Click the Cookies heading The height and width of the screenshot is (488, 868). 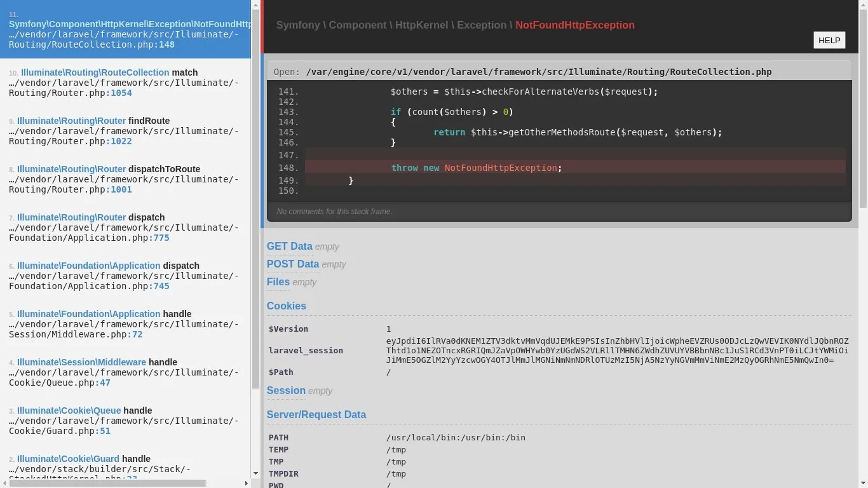[x=287, y=306]
